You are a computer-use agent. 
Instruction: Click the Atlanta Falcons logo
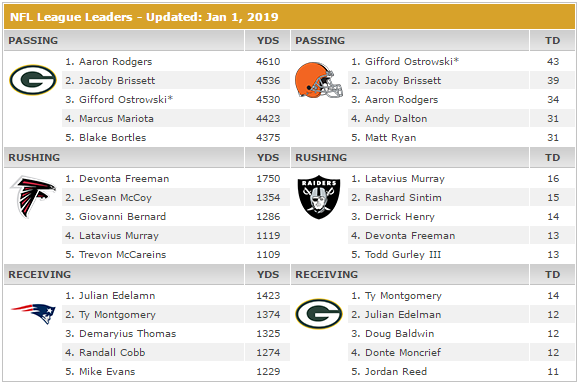tap(33, 197)
